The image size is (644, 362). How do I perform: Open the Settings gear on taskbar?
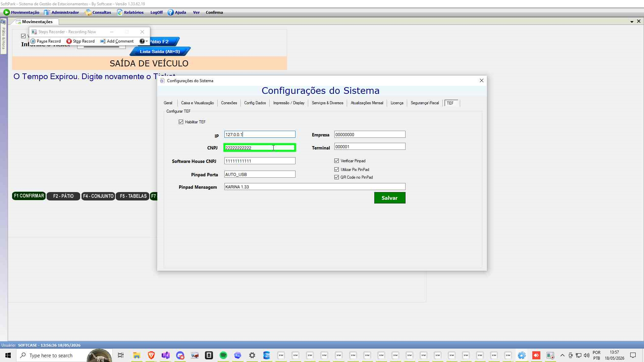(252, 355)
